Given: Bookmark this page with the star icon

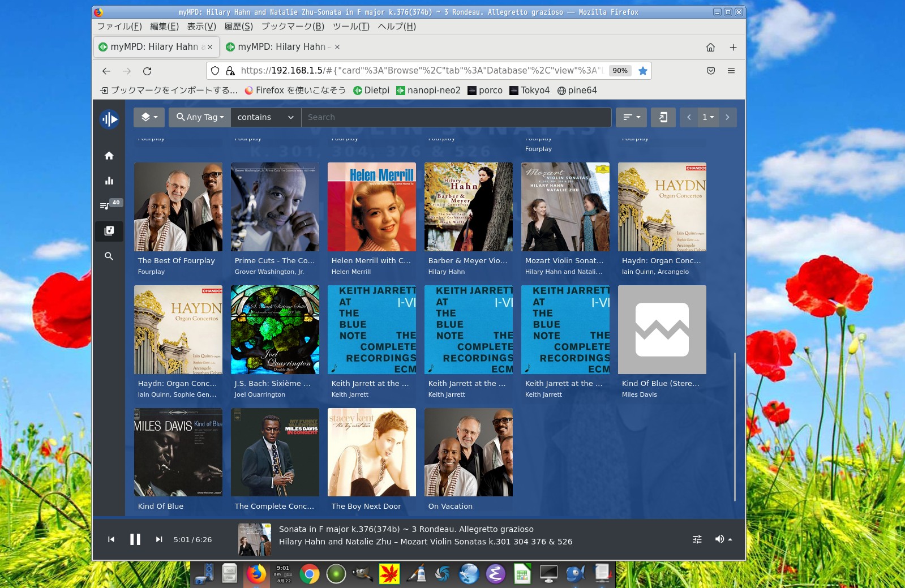Looking at the screenshot, I should (643, 71).
